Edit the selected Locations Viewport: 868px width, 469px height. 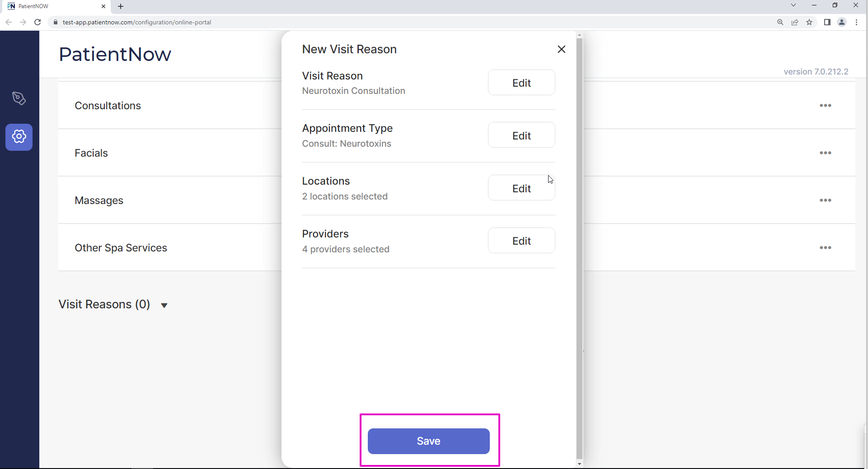[x=521, y=188]
